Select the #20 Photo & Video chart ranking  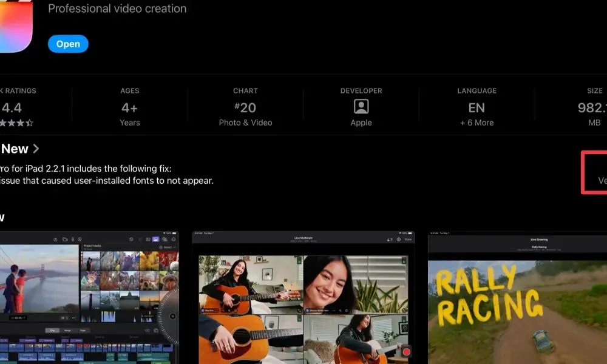click(x=245, y=108)
